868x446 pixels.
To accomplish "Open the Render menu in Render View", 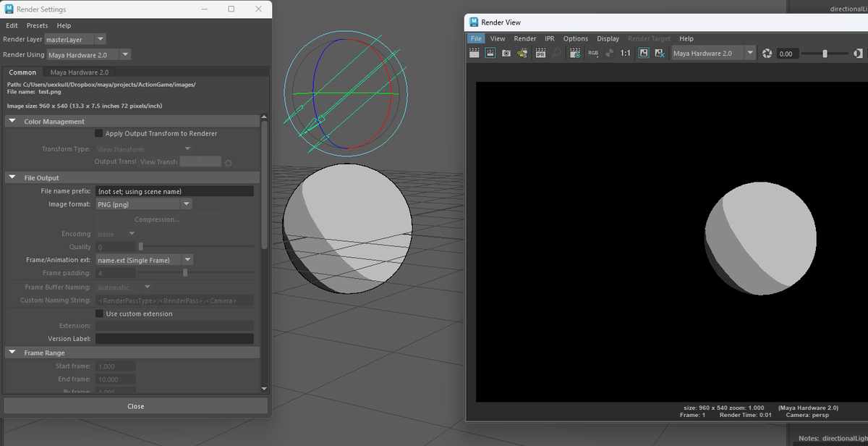I will [x=525, y=38].
